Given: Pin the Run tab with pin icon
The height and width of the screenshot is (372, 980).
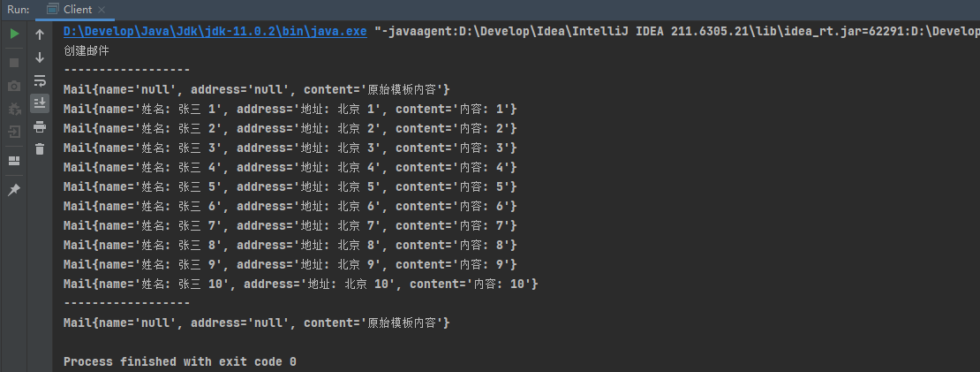Looking at the screenshot, I should click(14, 190).
